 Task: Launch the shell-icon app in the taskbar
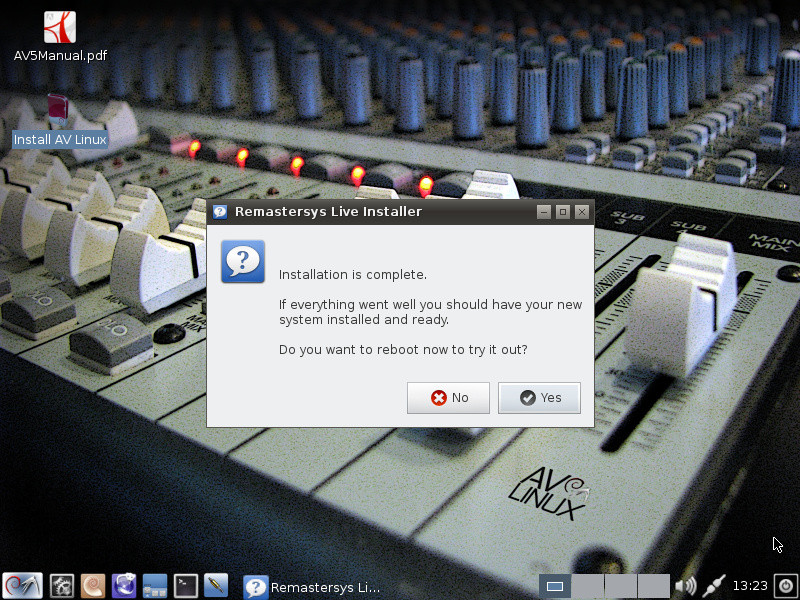(92, 586)
